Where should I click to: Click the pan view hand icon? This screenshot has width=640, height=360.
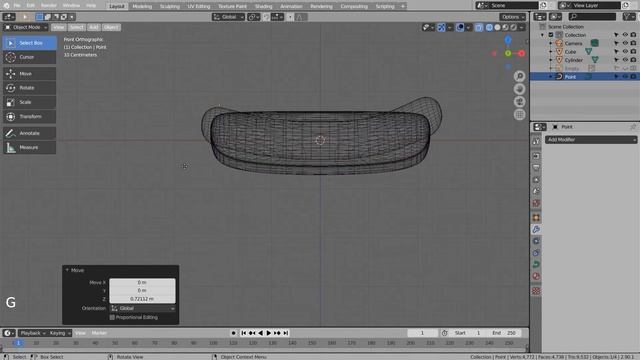click(x=520, y=89)
